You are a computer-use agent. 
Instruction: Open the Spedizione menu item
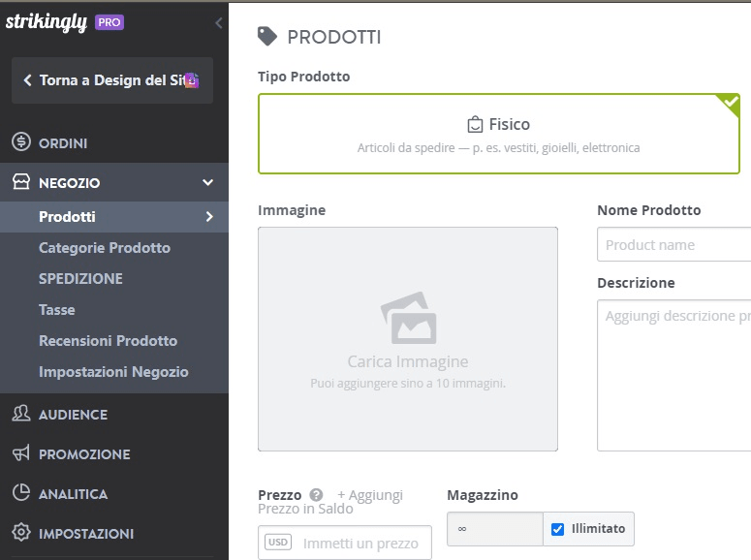coord(80,279)
